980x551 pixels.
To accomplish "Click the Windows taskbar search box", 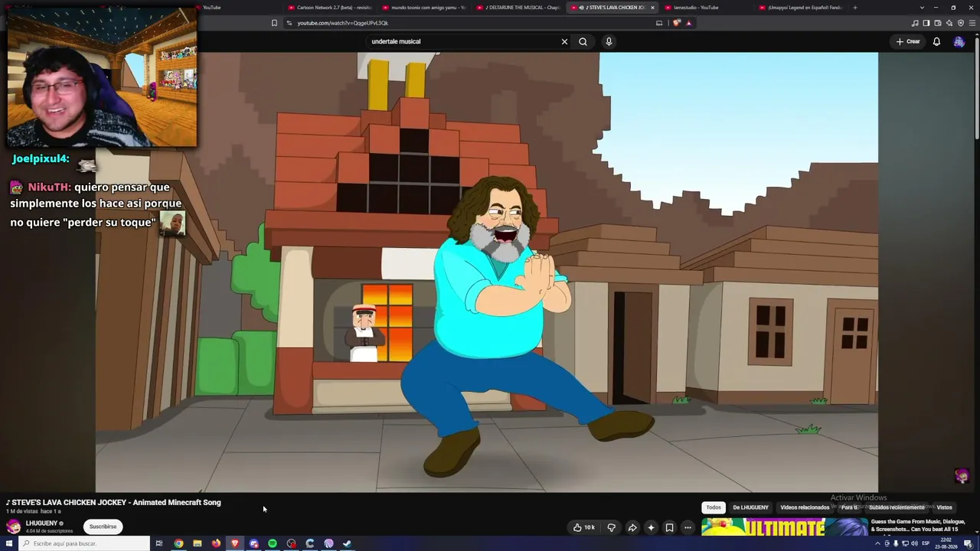I will 84,543.
